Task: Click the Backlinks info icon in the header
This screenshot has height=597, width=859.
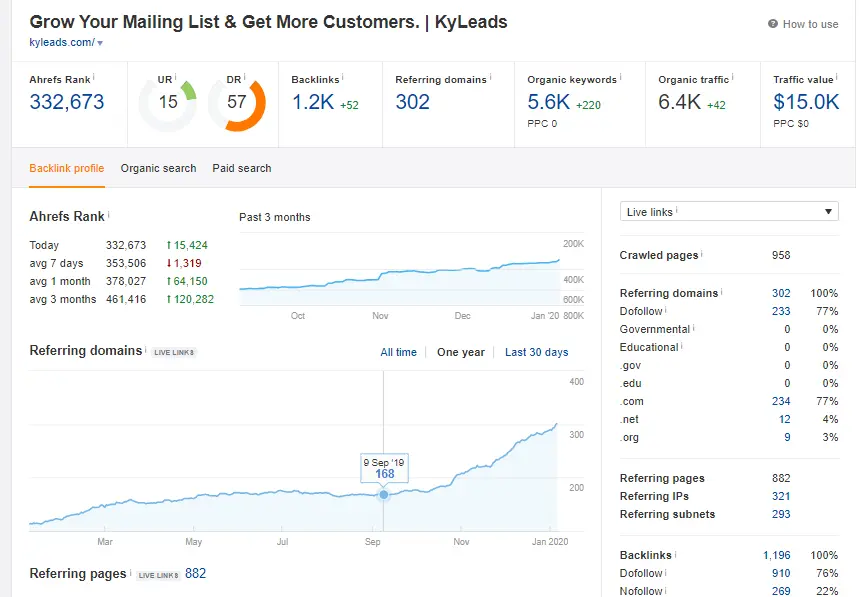Action: point(341,79)
